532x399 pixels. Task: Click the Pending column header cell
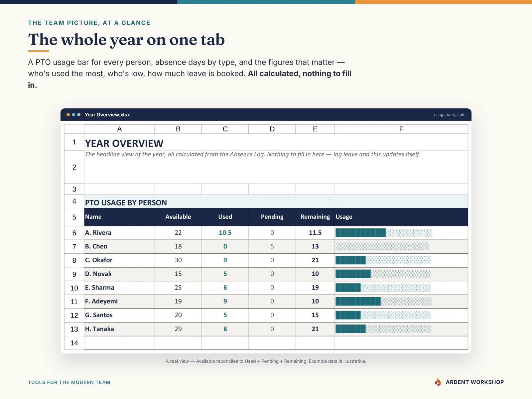272,217
